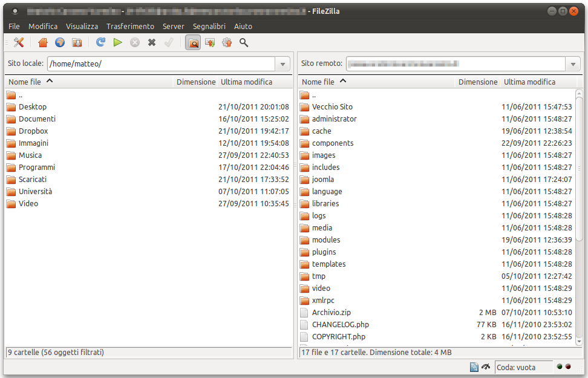The width and height of the screenshot is (588, 378).
Task: Select the remote administrator folder
Action: coord(437,119)
